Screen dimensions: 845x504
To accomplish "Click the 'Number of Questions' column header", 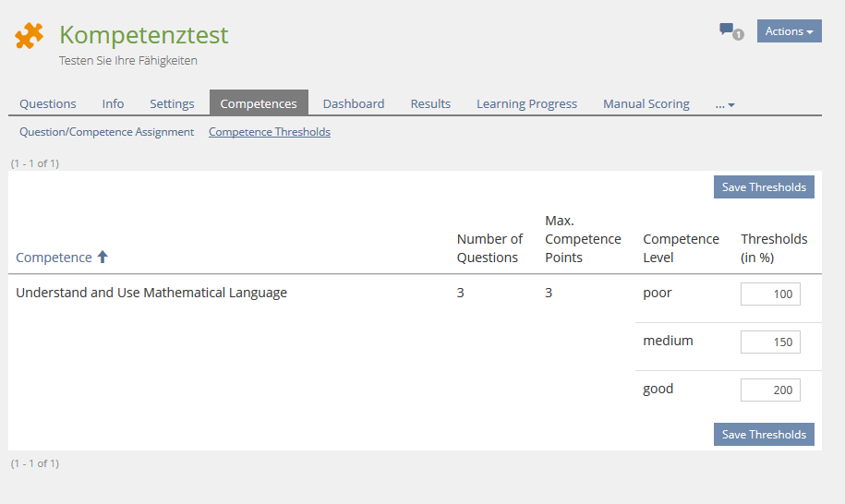I will coord(489,247).
